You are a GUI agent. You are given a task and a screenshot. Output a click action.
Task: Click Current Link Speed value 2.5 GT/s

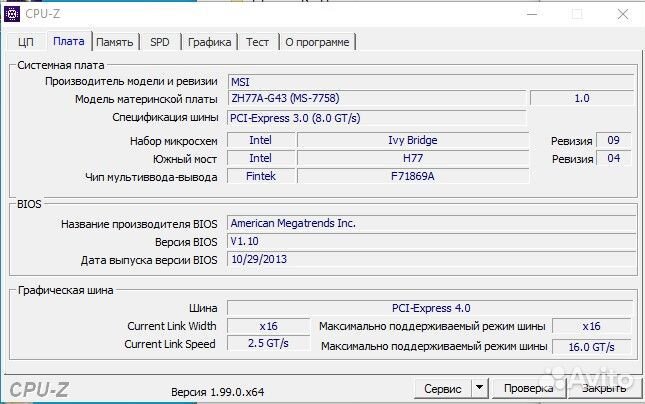(x=268, y=344)
